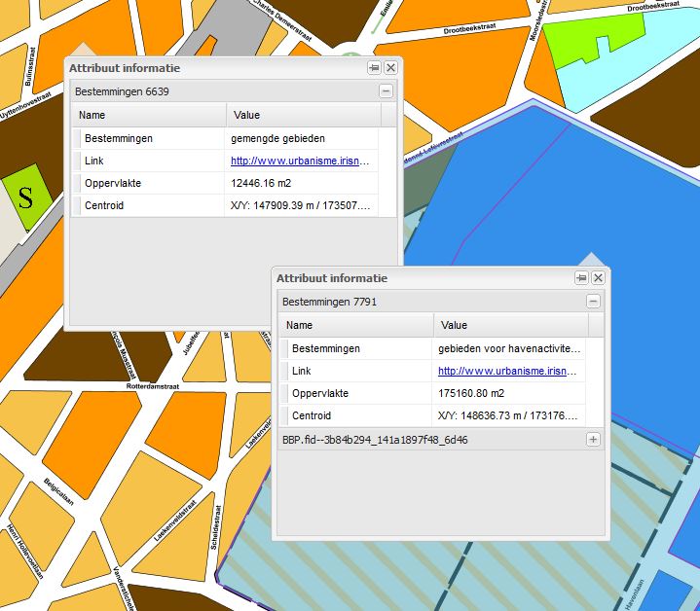Pin the Bestemmingen 6639 attribute popup

(374, 68)
